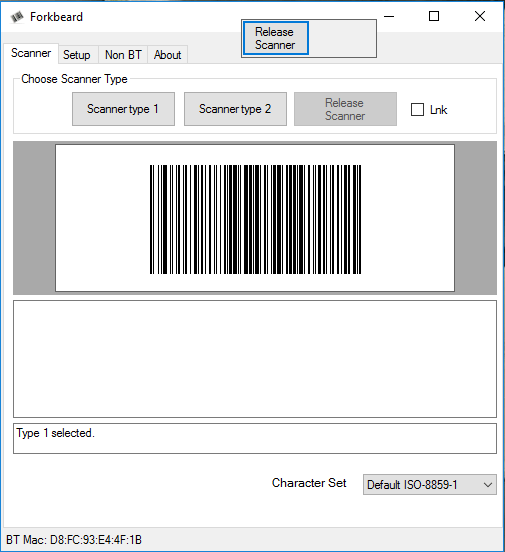Switch to the Scanner tab
Viewport: 505px width, 552px height.
[x=31, y=54]
